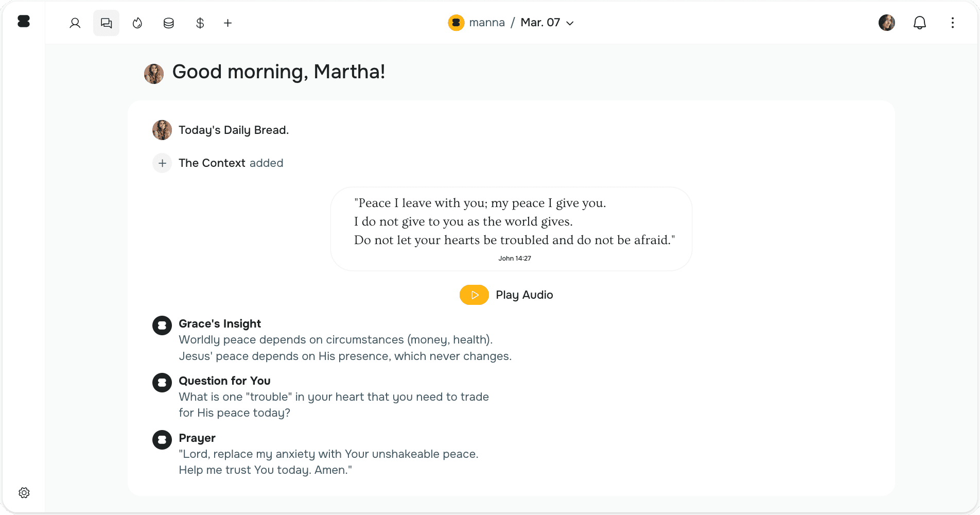This screenshot has width=980, height=515.
Task: Play the audio with yellow button
Action: [x=474, y=295]
